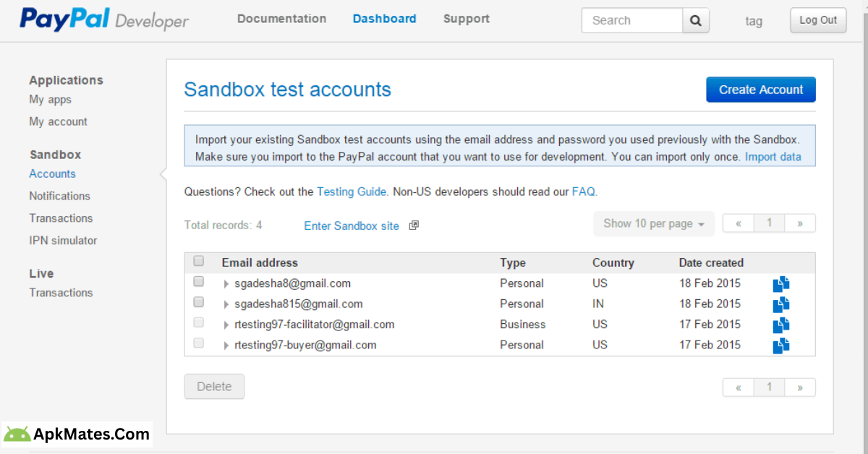Open profile icon for sgadesha8@gmail.com

click(x=781, y=284)
